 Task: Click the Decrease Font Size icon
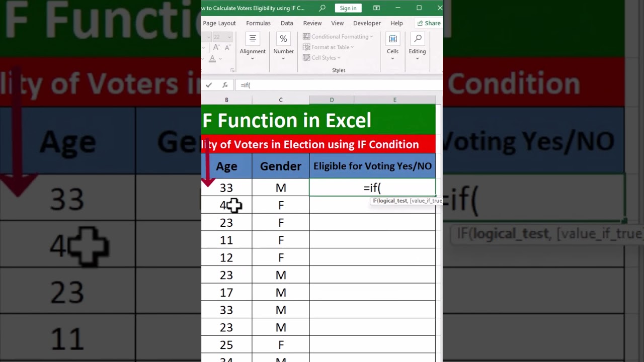[x=227, y=47]
